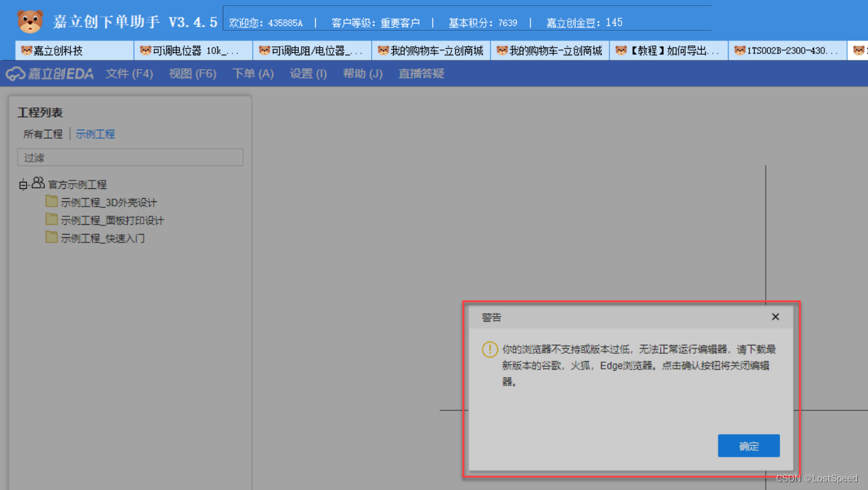868x490 pixels.
Task: Click the 嘉立创EDA cloud logo
Action: pos(50,74)
